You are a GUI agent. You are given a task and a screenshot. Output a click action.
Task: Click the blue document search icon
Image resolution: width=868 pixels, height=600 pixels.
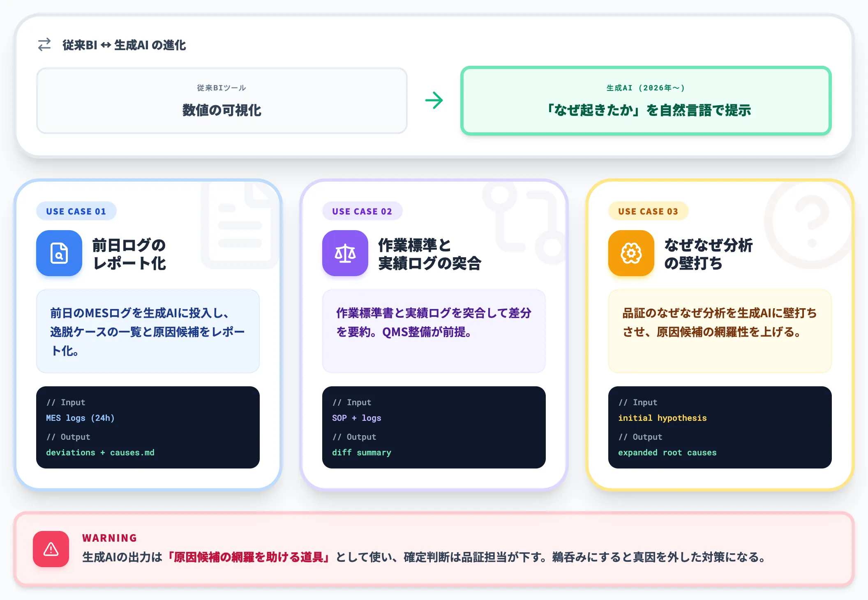pyautogui.click(x=59, y=253)
